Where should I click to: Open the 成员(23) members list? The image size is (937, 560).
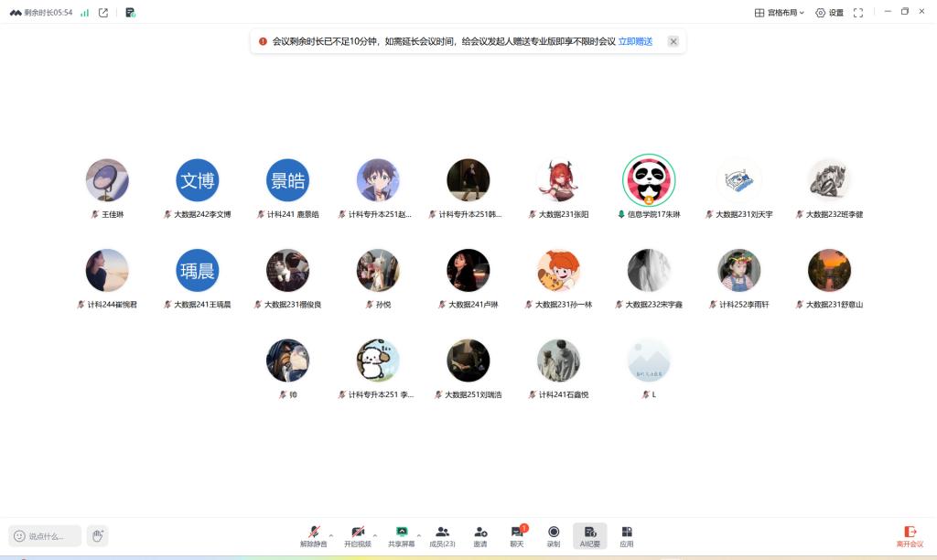(442, 535)
